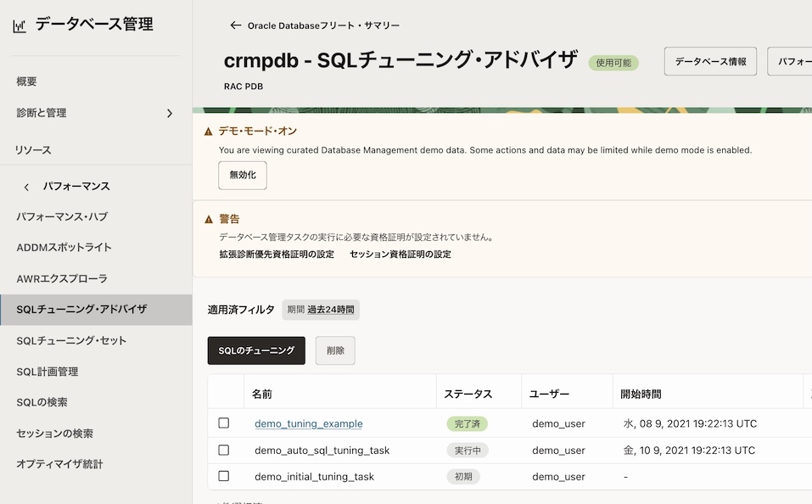Open セッション資格証明の設定 link
This screenshot has height=504, width=812.
(400, 255)
